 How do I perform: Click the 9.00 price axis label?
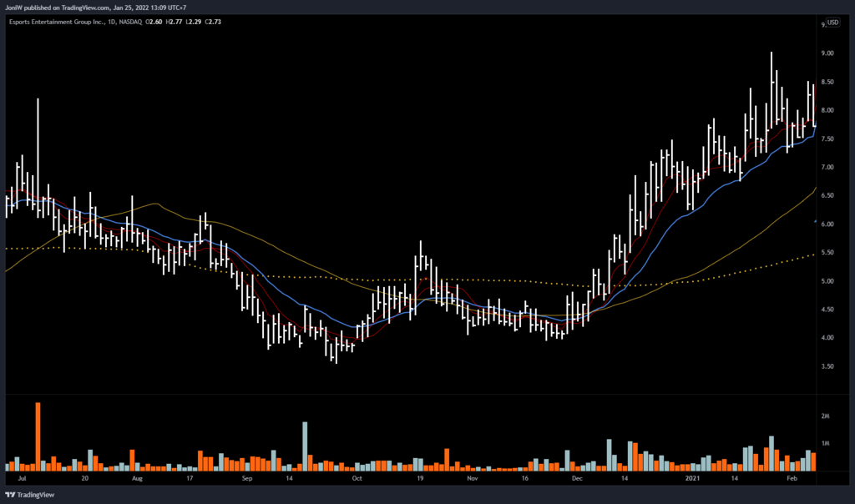tap(829, 53)
